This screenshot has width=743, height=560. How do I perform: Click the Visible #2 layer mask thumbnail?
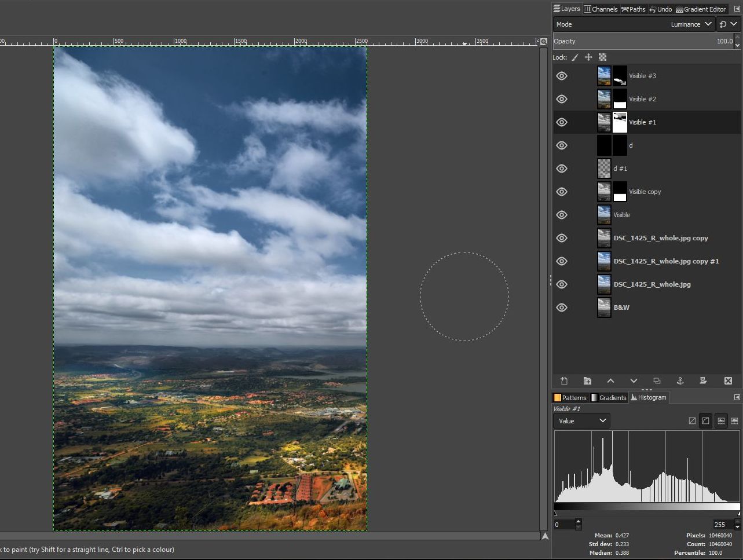coord(620,99)
